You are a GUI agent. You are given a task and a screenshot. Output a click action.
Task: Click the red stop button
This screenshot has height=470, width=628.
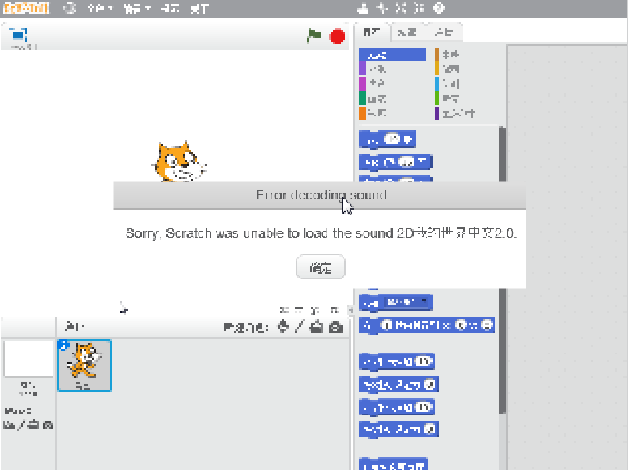point(337,36)
